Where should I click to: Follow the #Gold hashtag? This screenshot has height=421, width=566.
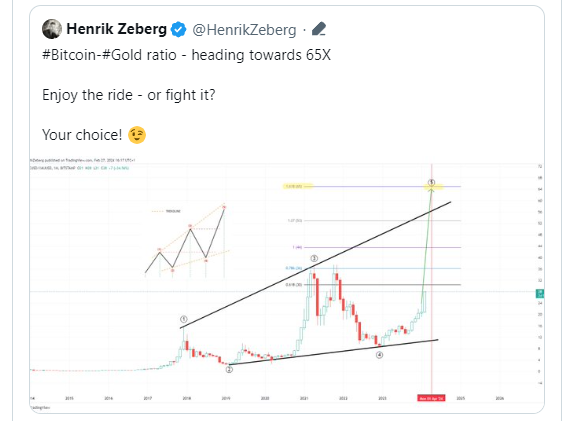pyautogui.click(x=122, y=55)
